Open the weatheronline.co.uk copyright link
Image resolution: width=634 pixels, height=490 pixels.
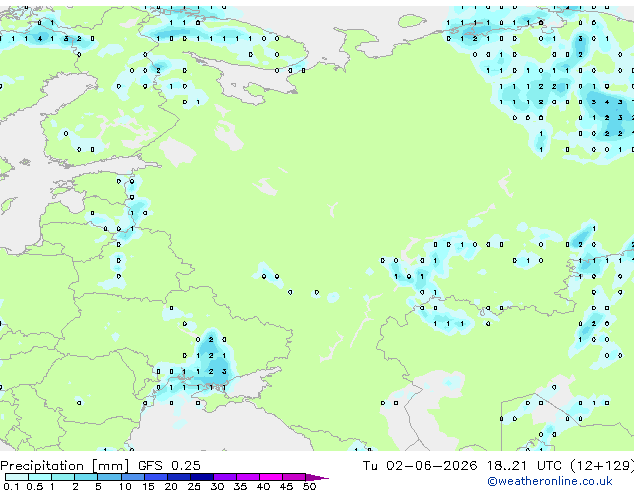click(x=549, y=481)
